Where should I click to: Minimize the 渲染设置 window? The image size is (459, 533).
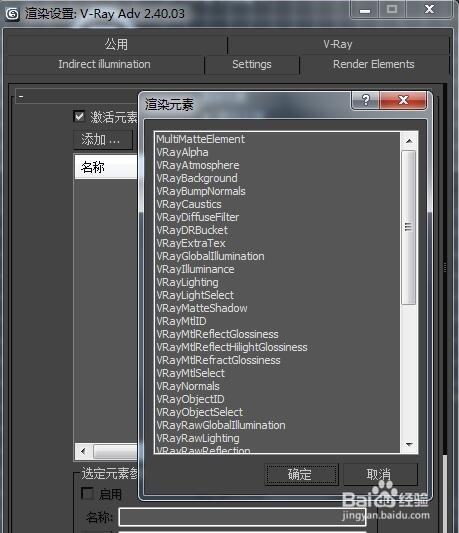pos(365,11)
